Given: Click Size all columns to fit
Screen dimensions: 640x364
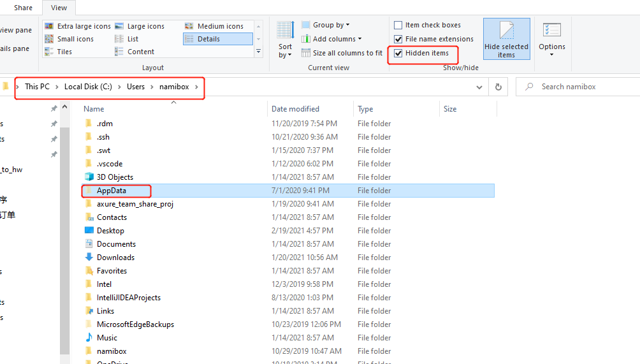Looking at the screenshot, I should (x=342, y=53).
